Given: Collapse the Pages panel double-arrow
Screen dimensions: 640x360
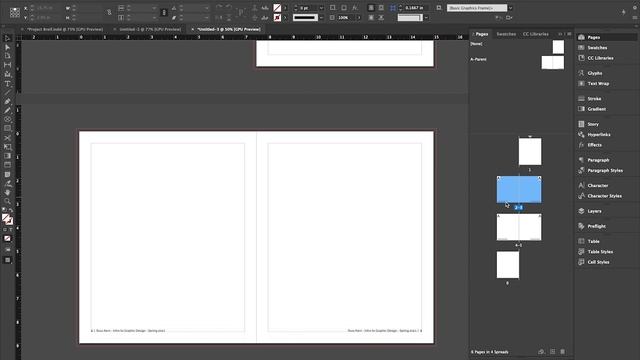Looking at the screenshot, I should point(560,34).
